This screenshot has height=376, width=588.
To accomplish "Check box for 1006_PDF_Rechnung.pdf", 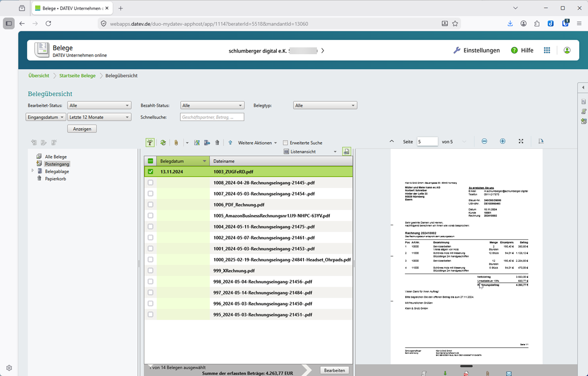I will (x=150, y=205).
